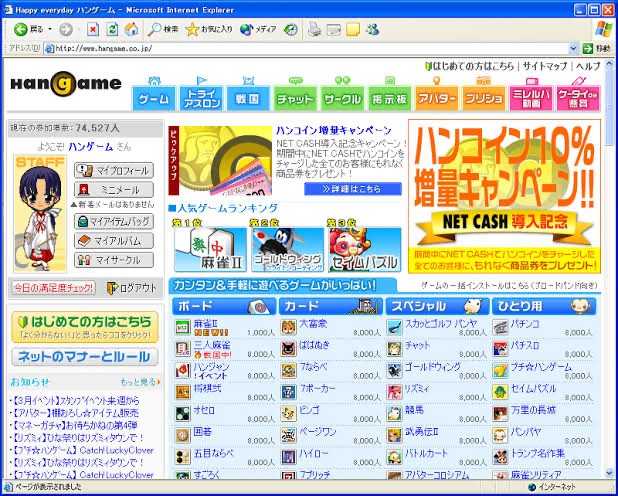Click the blue 詳細はこちら button

(353, 189)
